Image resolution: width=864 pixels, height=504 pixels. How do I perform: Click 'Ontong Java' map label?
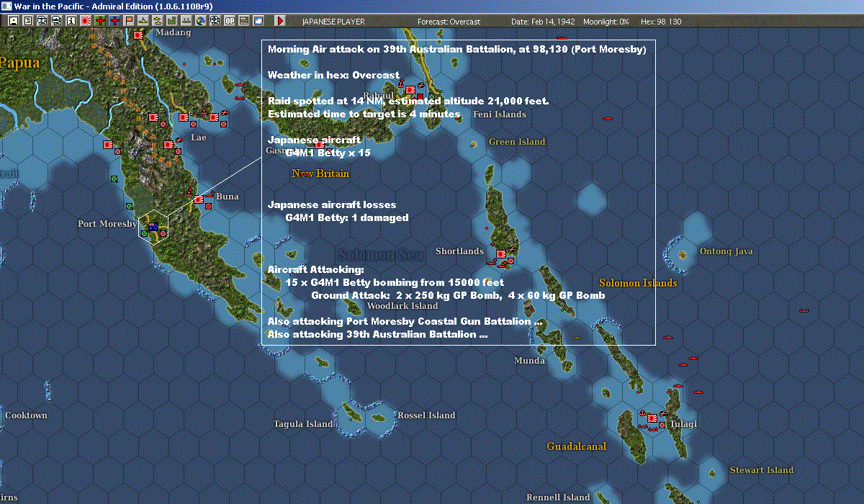(726, 251)
